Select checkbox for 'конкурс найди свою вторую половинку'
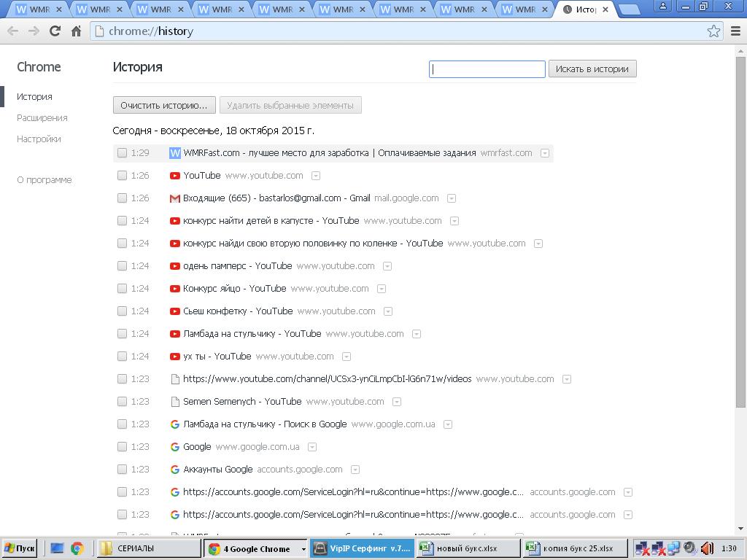This screenshot has height=560, width=747. coord(122,244)
